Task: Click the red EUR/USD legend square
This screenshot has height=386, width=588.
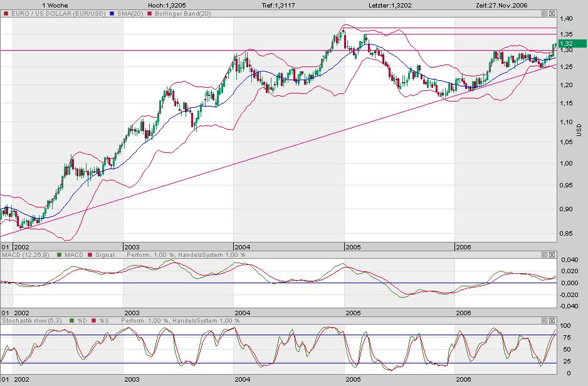Action: [x=6, y=13]
